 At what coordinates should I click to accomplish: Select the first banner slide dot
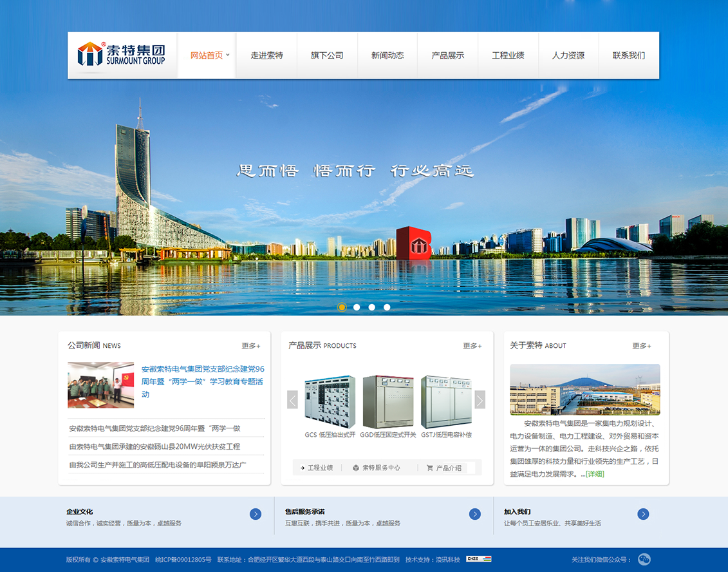(342, 307)
